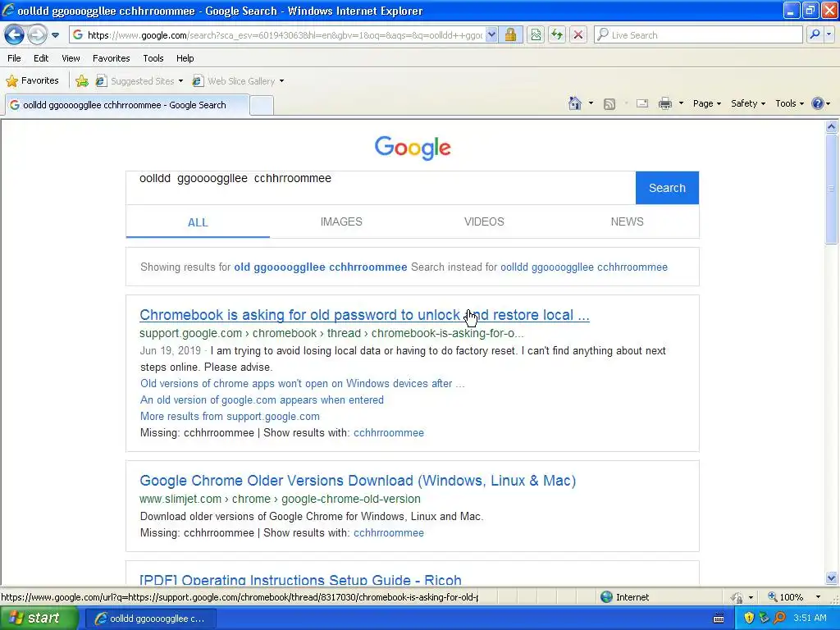Open the Favorites menu
This screenshot has width=840, height=630.
point(111,58)
